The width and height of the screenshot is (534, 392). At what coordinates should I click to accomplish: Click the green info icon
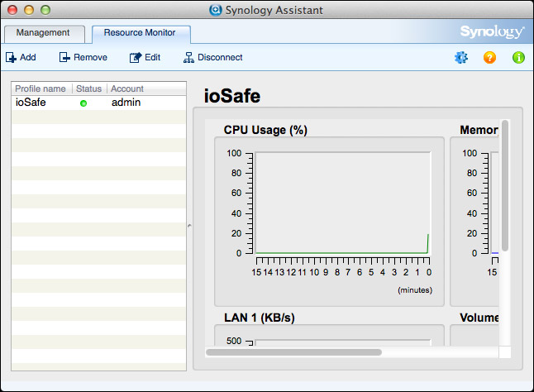[518, 58]
